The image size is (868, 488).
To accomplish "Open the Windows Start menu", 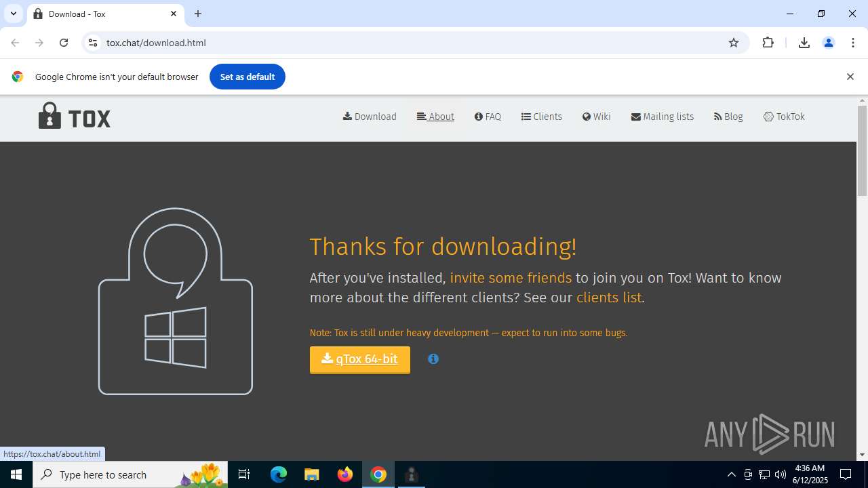I will point(16,474).
